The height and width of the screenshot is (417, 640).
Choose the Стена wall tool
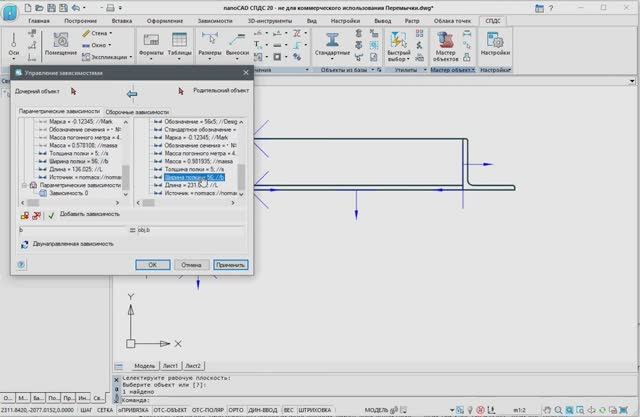coord(94,33)
